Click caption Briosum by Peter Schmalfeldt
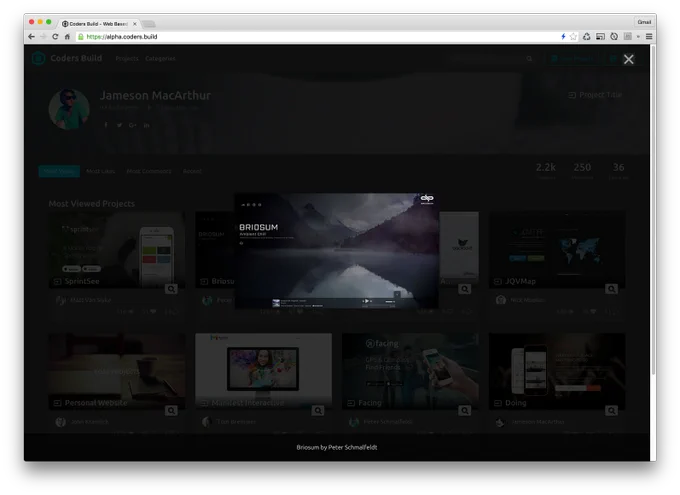 click(337, 447)
